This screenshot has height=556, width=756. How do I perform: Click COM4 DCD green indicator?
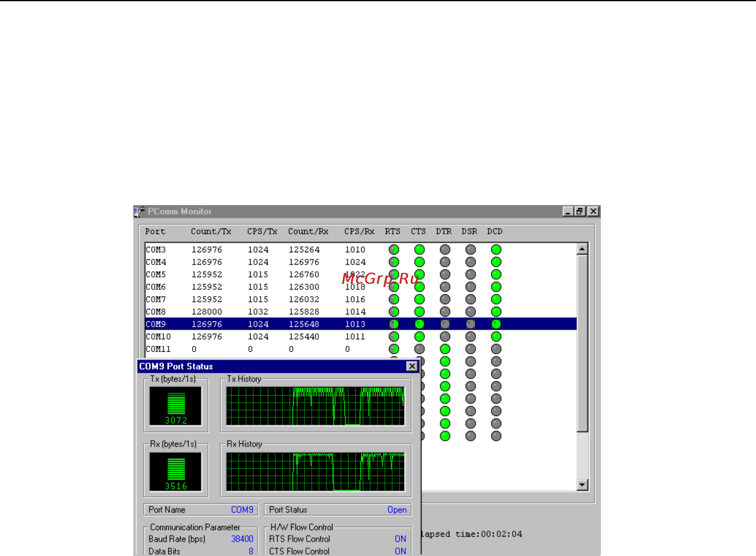pyautogui.click(x=496, y=262)
